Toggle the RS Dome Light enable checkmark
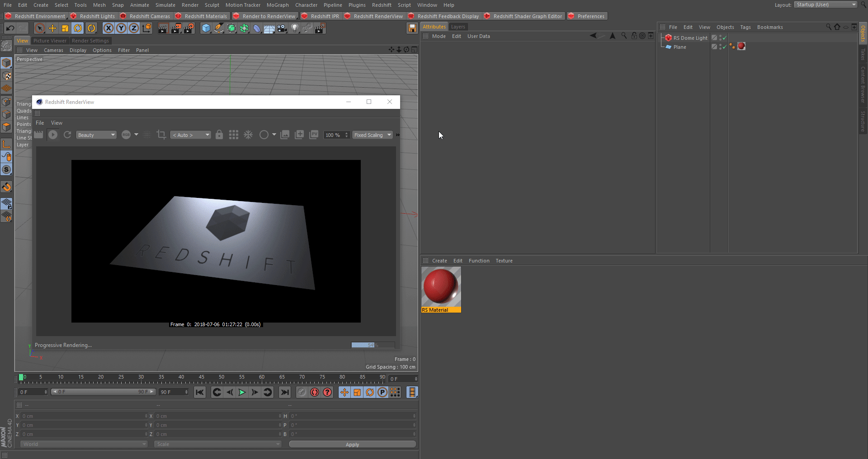The image size is (868, 459). pos(724,38)
